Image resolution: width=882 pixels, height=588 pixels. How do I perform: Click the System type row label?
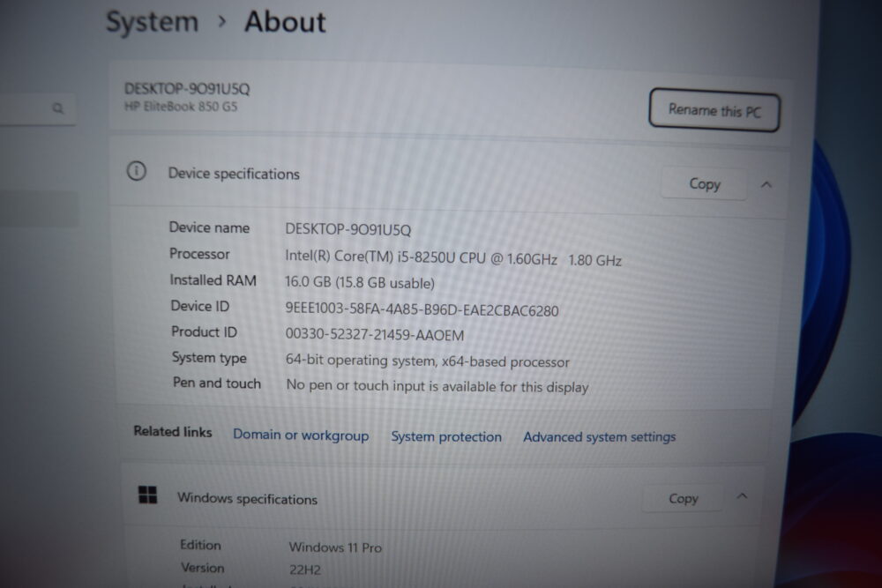pyautogui.click(x=209, y=358)
